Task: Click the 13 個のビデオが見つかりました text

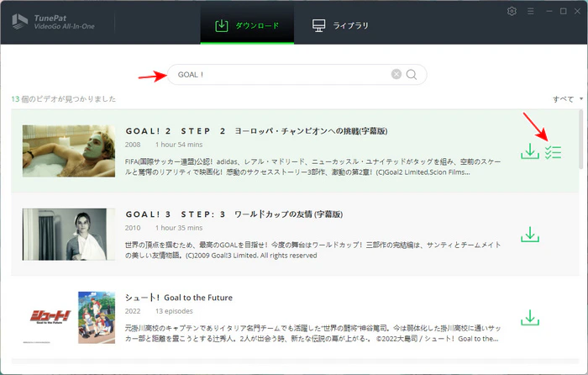Action: point(63,99)
